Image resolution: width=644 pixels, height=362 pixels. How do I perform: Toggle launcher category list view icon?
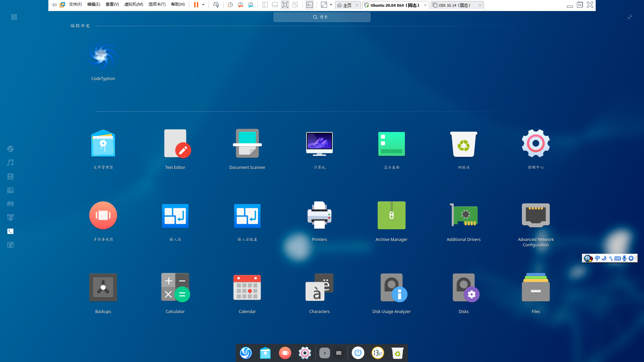click(x=14, y=17)
